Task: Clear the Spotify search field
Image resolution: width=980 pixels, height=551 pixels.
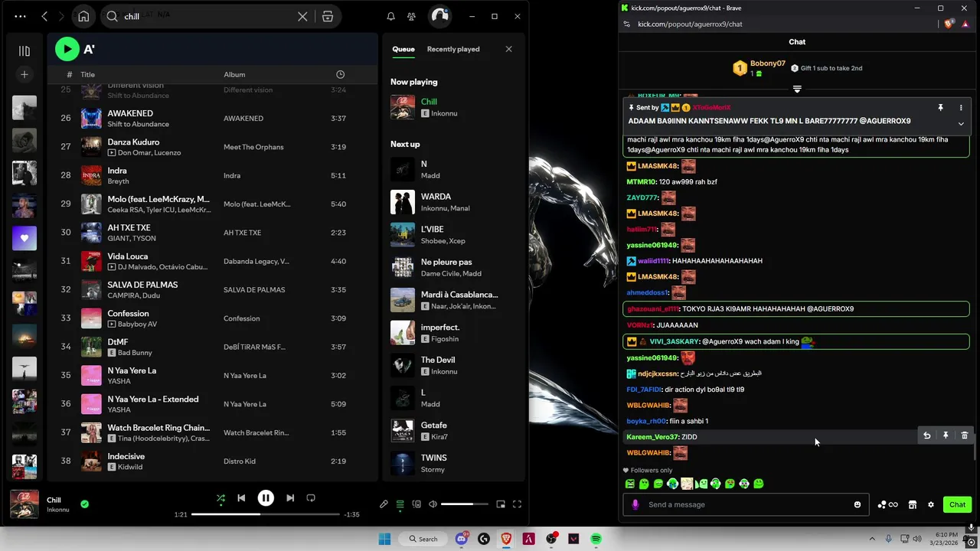Action: coord(302,16)
